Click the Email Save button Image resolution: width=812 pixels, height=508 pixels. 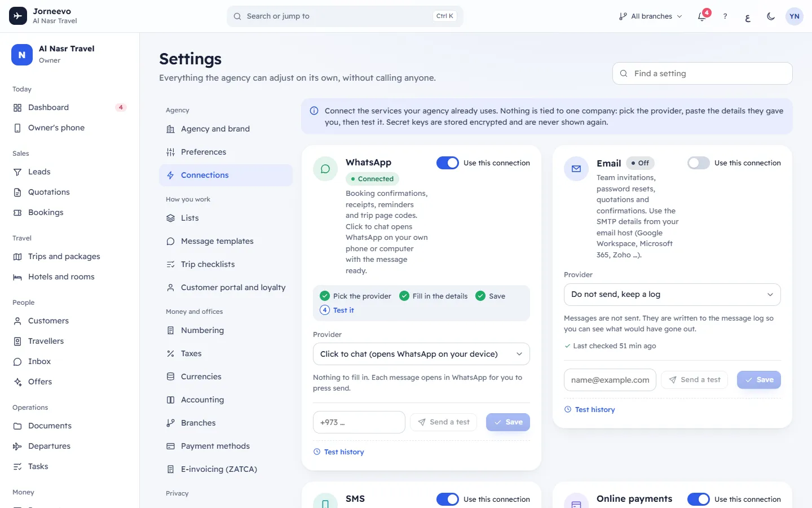759,380
